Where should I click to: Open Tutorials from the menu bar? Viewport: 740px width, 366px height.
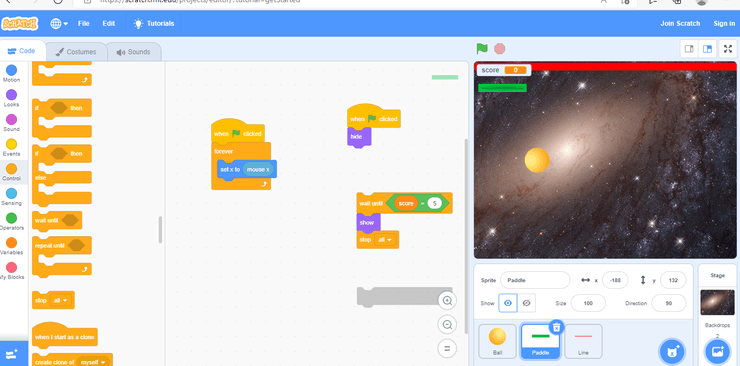click(154, 24)
